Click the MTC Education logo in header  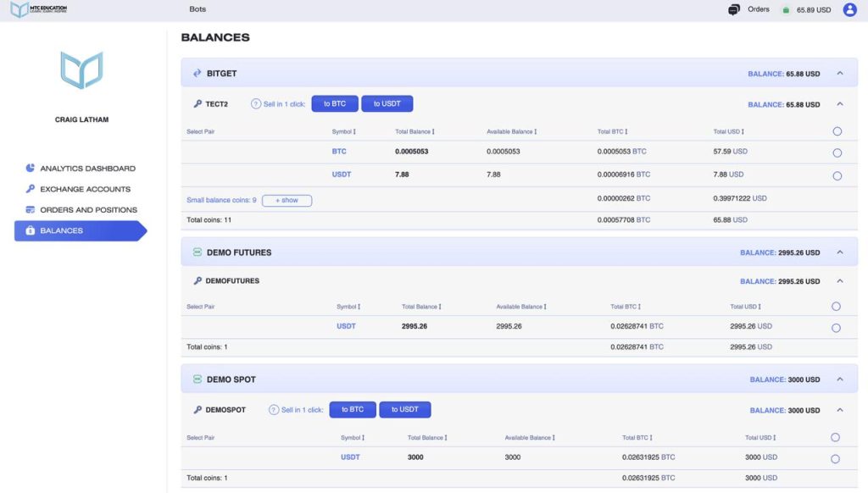click(38, 9)
